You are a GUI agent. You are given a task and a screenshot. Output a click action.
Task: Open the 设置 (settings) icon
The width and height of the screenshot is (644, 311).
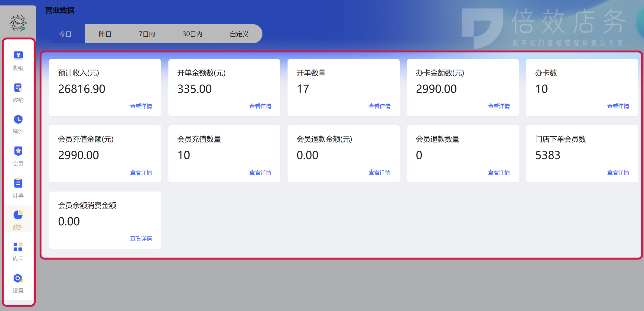point(18,283)
